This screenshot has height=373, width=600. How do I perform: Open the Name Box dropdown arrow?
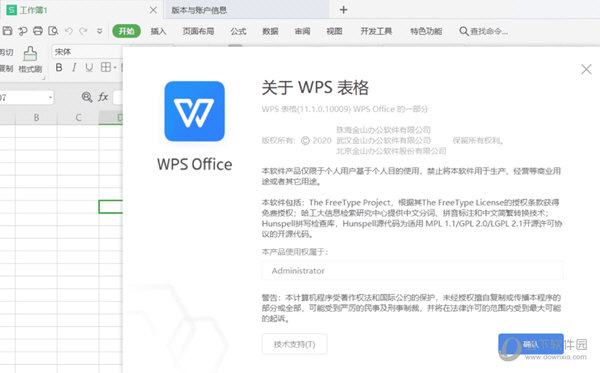click(50, 98)
